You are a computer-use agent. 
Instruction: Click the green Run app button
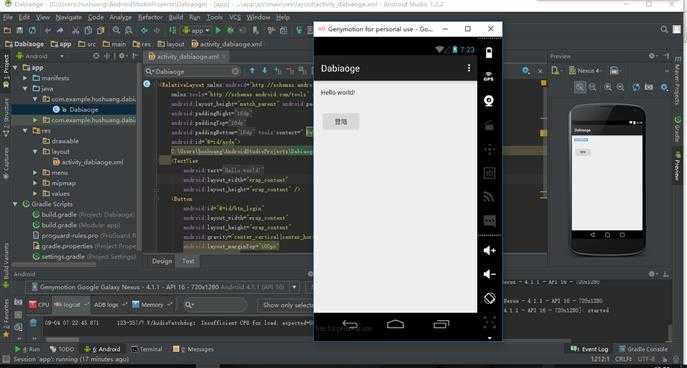[218, 30]
